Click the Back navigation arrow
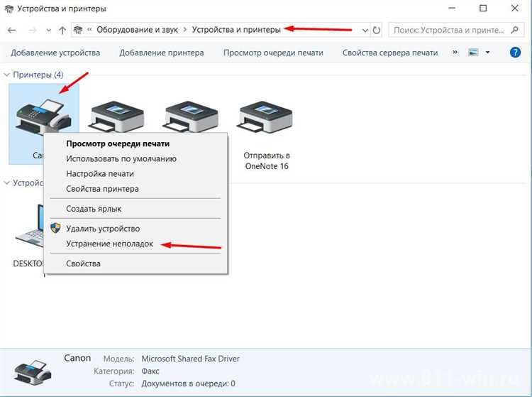 click(x=12, y=31)
